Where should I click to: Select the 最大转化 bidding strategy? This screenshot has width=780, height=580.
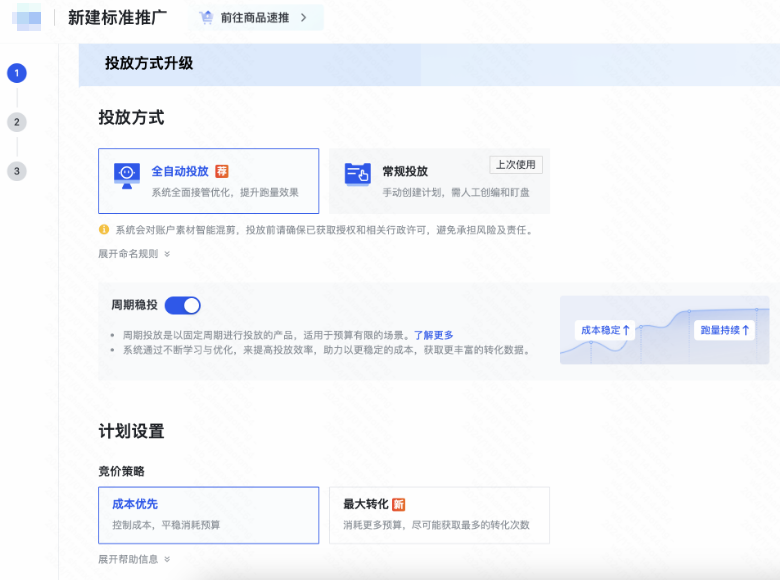[440, 515]
